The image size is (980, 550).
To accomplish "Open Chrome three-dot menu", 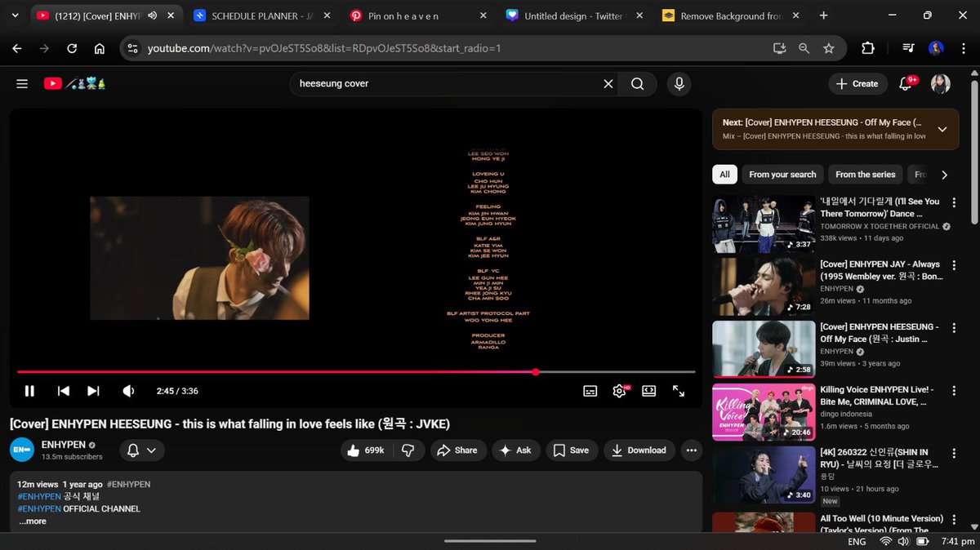I will 964,48.
